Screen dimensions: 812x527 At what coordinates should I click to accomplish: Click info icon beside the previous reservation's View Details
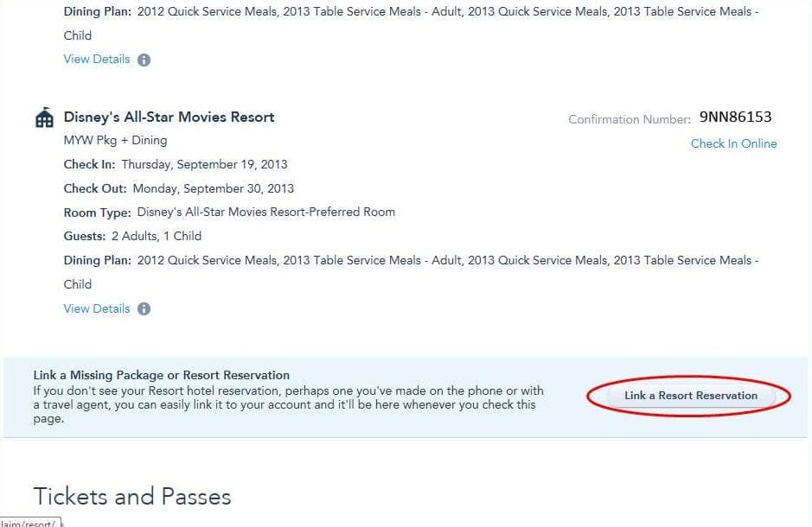[x=144, y=60]
